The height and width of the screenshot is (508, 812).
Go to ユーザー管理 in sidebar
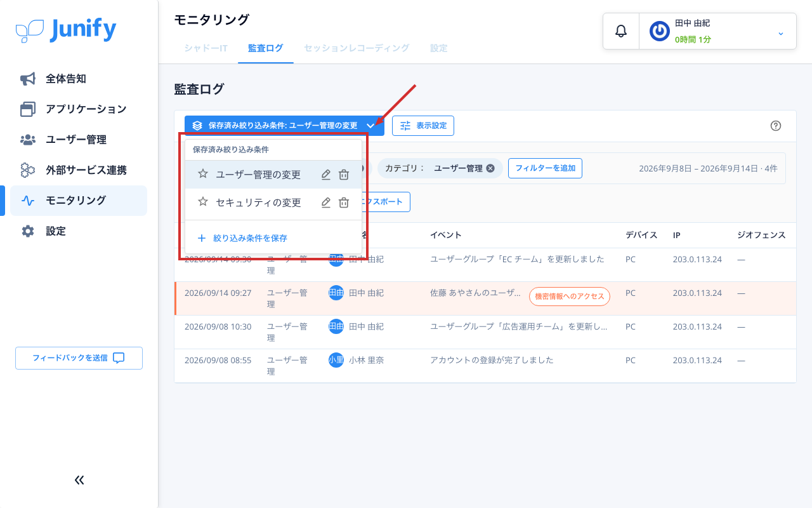(79, 140)
